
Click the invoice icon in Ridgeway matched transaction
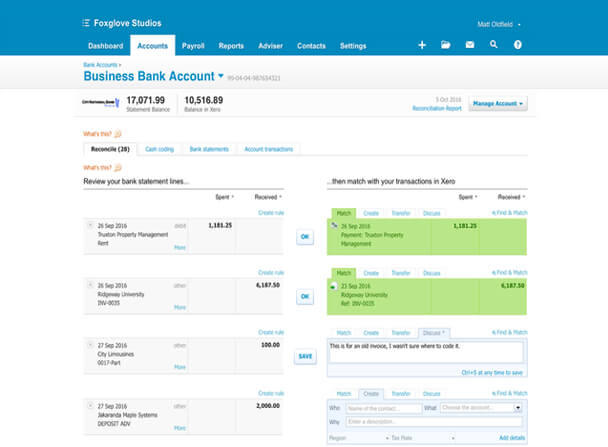coord(333,286)
